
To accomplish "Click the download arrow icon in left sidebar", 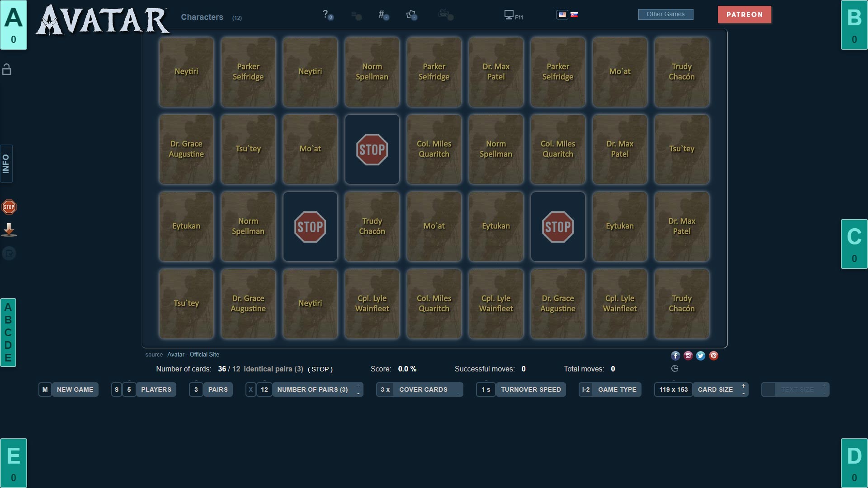I will point(9,230).
